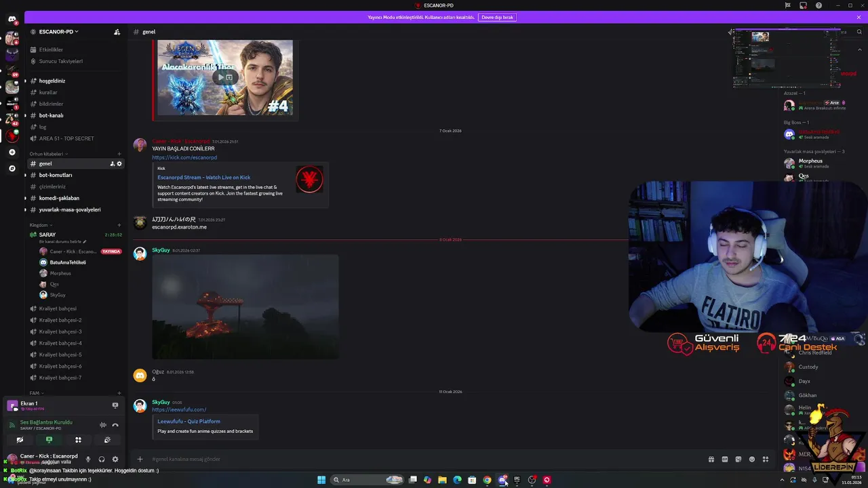This screenshot has height=488, width=868.
Task: Open sticker picker icon
Action: coord(738,460)
